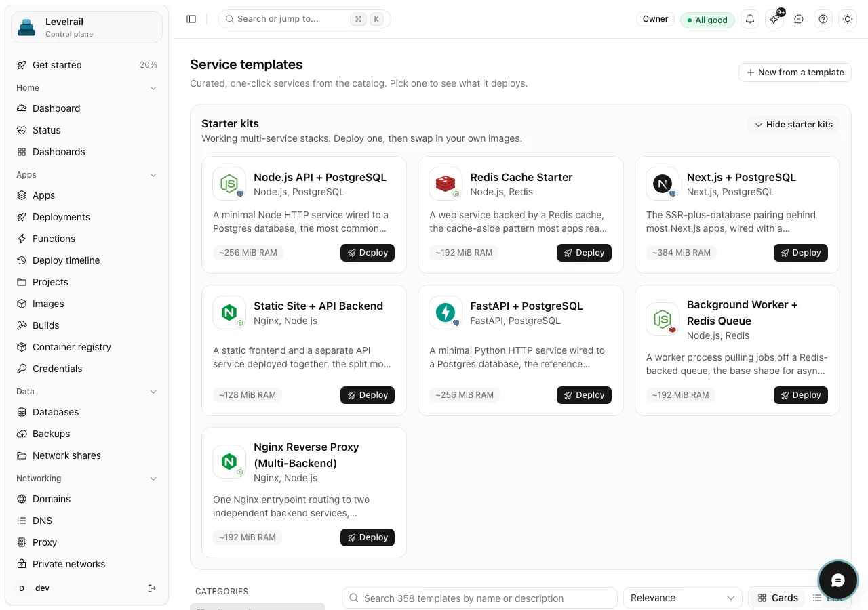Open Deployments in sidebar
The width and height of the screenshot is (868, 610).
(87, 217)
